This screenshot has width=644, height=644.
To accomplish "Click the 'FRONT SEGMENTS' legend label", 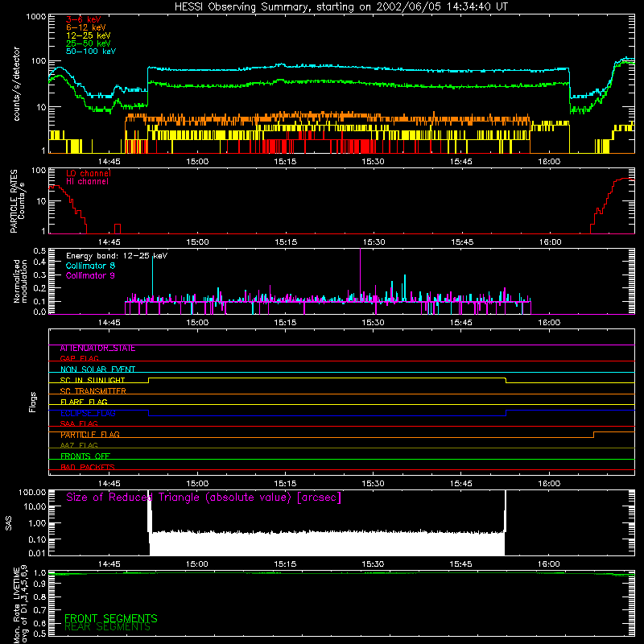I will (x=111, y=618).
